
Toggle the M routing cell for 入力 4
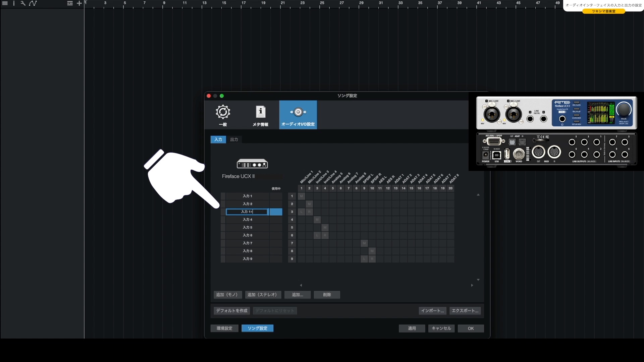[317, 220]
